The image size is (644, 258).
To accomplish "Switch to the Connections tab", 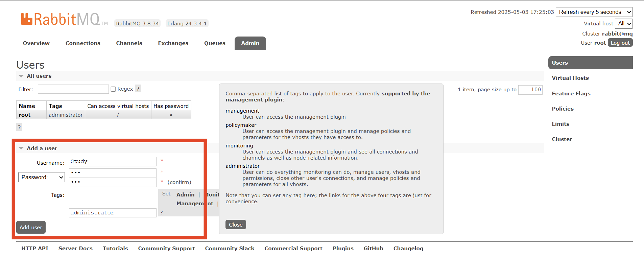I will coord(83,43).
